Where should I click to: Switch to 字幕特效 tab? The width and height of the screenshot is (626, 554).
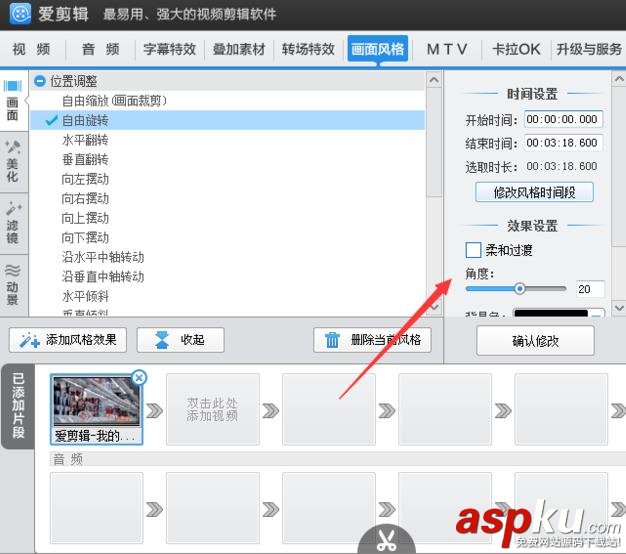pyautogui.click(x=170, y=49)
